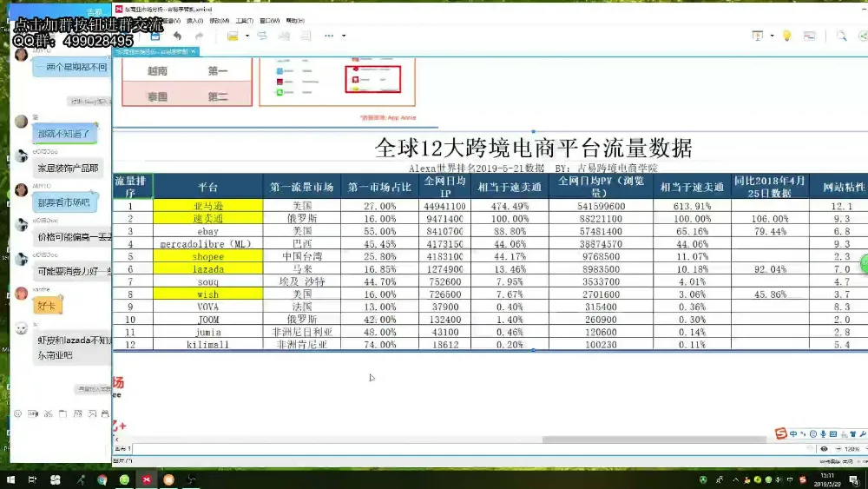Click the value 44941100 in table
The width and height of the screenshot is (868, 489).
click(445, 206)
